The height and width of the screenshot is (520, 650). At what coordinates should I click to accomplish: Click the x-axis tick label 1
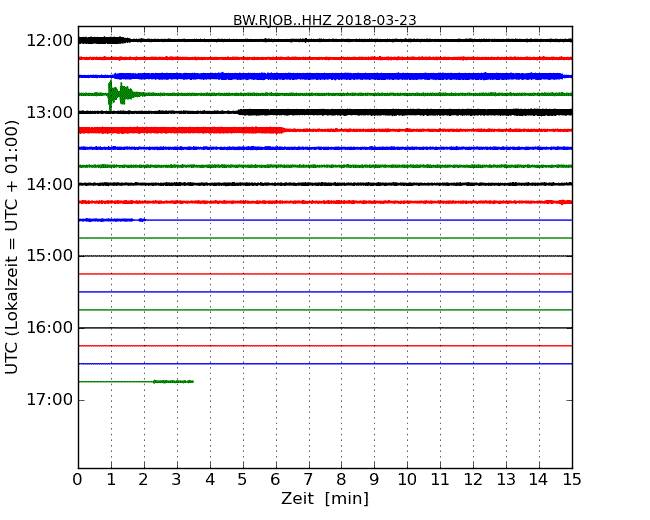pyautogui.click(x=111, y=479)
